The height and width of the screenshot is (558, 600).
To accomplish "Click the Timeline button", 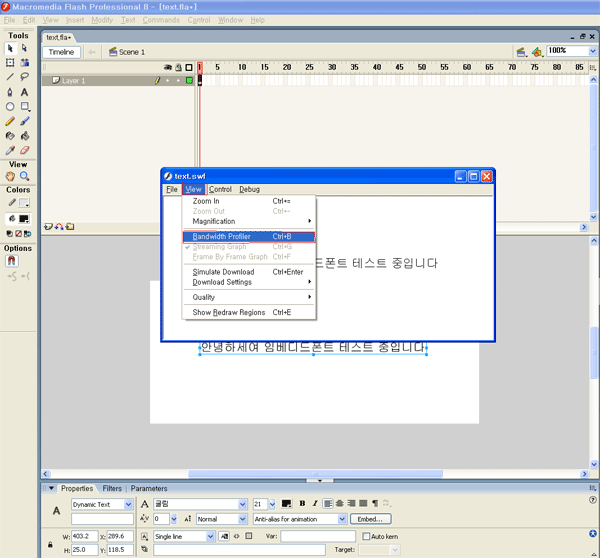I will click(x=61, y=52).
